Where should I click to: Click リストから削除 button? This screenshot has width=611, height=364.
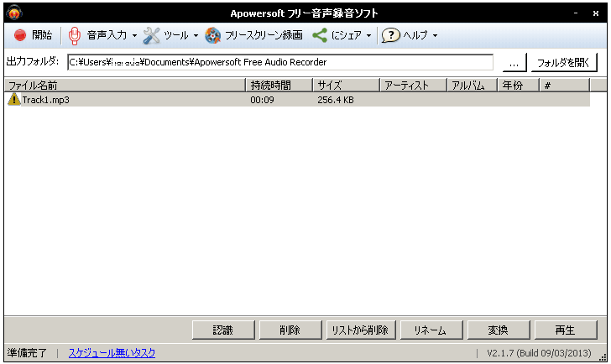[361, 330]
